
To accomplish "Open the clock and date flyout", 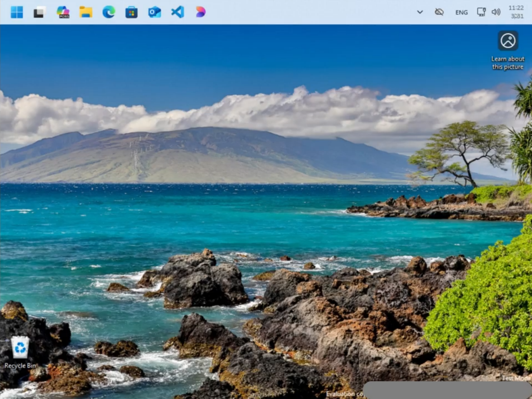I will tap(516, 12).
